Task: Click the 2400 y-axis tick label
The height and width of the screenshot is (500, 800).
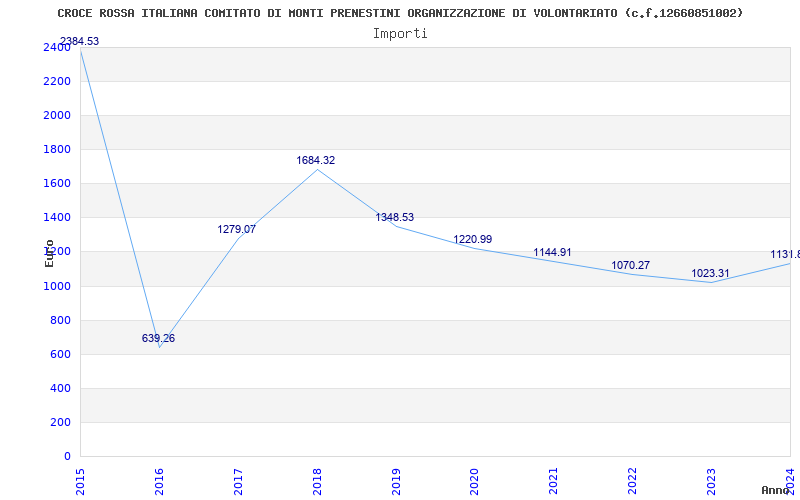Action: click(x=57, y=47)
